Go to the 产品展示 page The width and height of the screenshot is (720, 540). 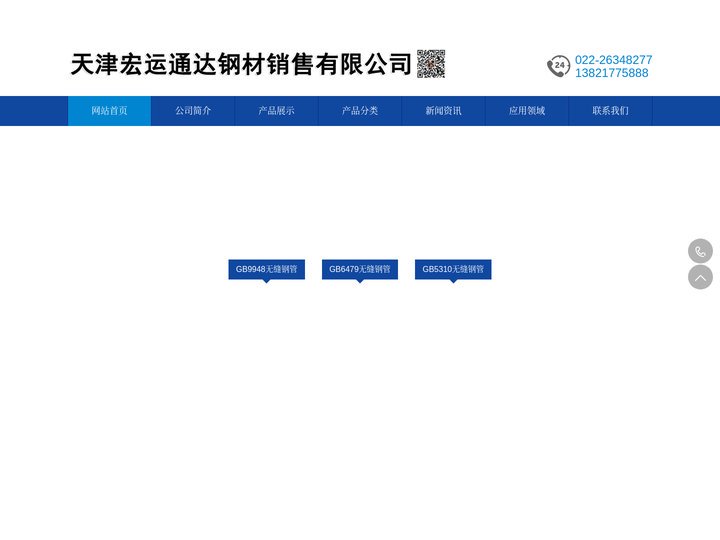click(276, 111)
